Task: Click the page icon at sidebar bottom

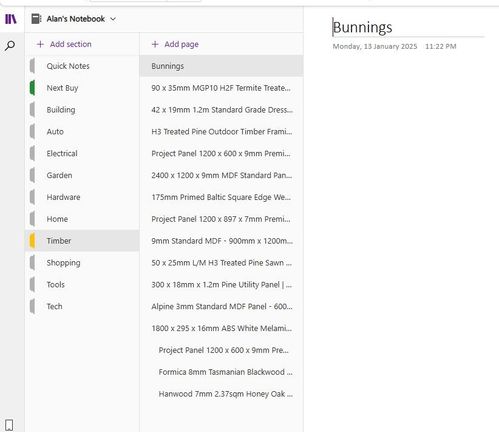Action: pyautogui.click(x=9, y=425)
